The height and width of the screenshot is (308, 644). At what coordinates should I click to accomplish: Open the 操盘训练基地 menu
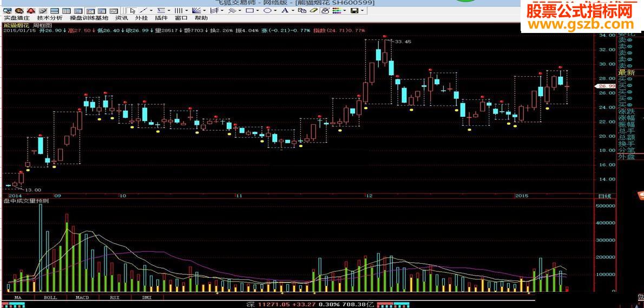coord(89,18)
